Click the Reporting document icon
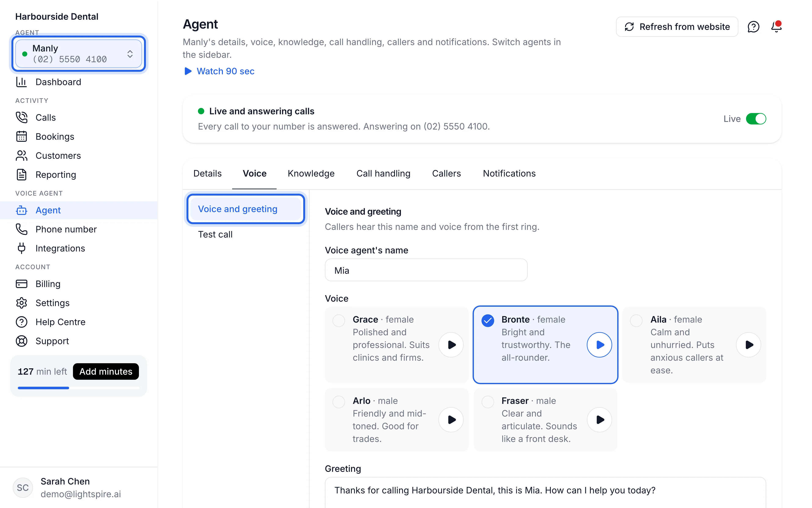This screenshot has width=812, height=508. (22, 175)
